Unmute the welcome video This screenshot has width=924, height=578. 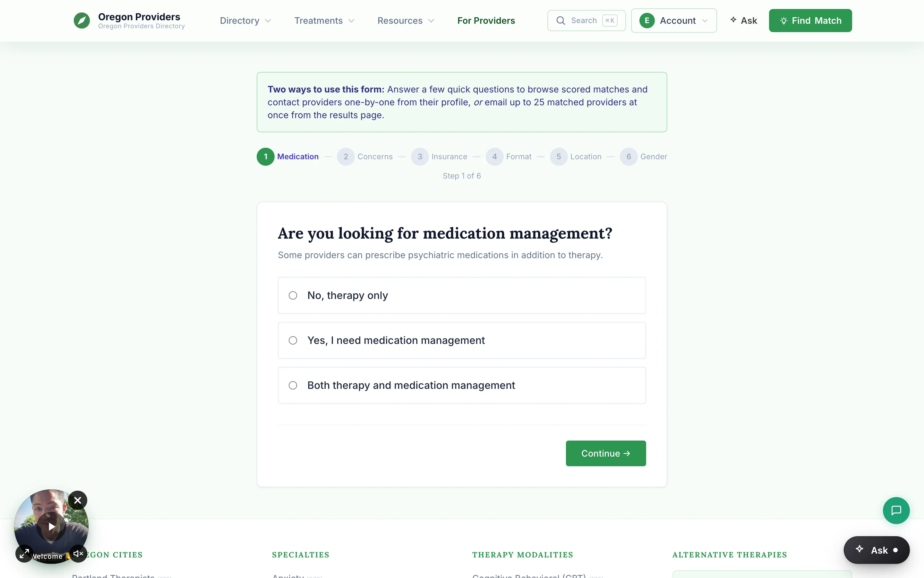[x=78, y=554]
